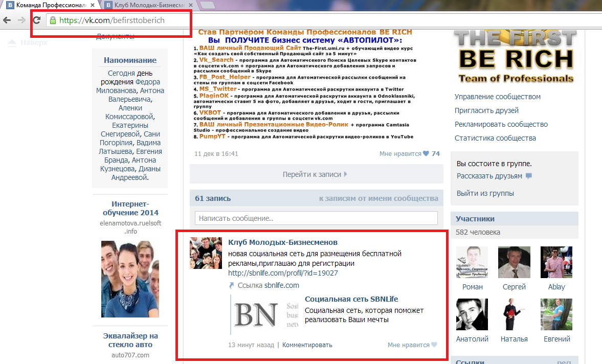Viewport: 602px width, 364px height.
Task: Open Наталья's member avatar
Action: coord(514,314)
